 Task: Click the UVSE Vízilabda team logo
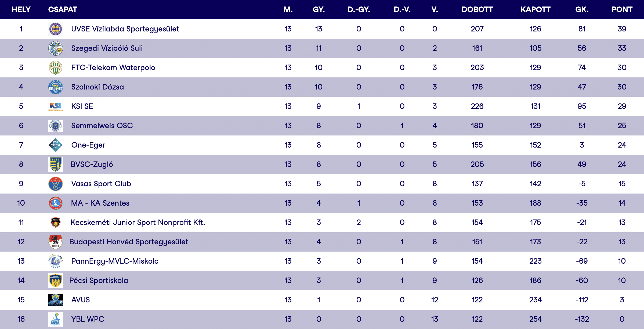tap(55, 29)
